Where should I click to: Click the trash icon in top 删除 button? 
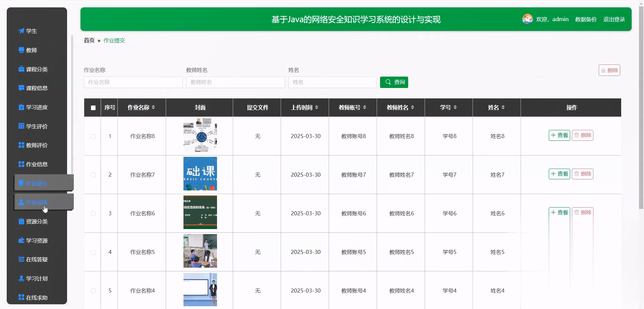pyautogui.click(x=603, y=70)
